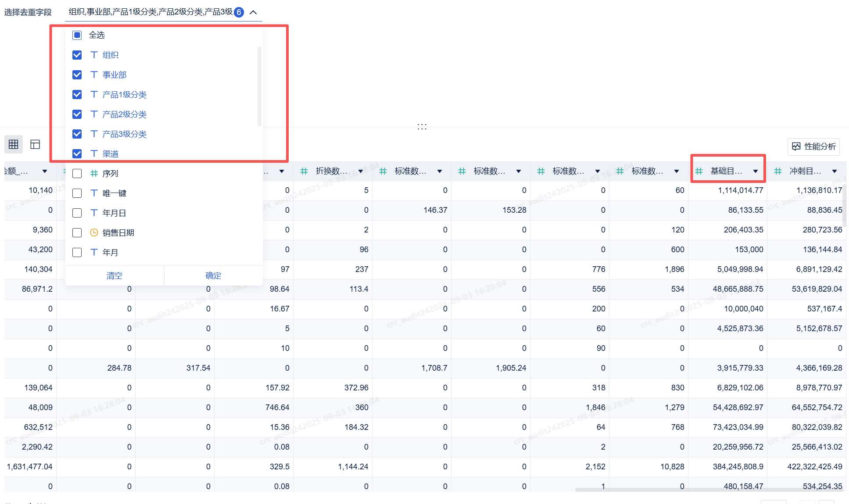
Task: Click the number icon in 冲刺目 column header
Action: (x=778, y=171)
